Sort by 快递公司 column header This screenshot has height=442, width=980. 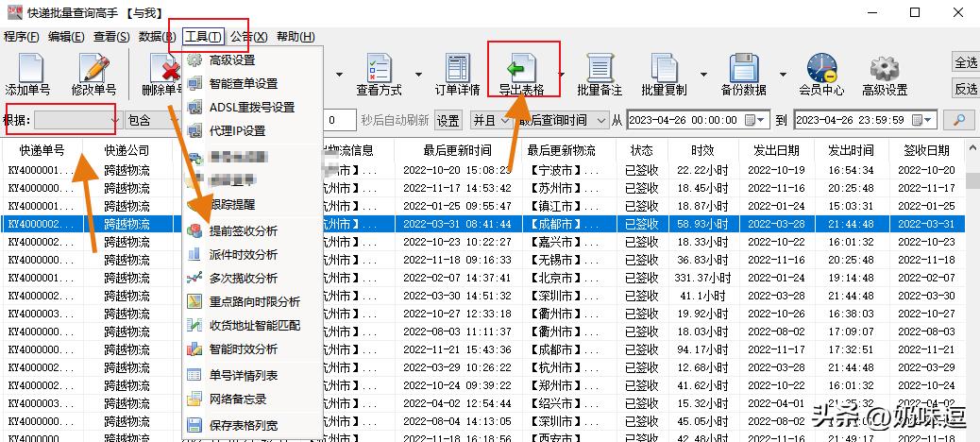pyautogui.click(x=127, y=150)
